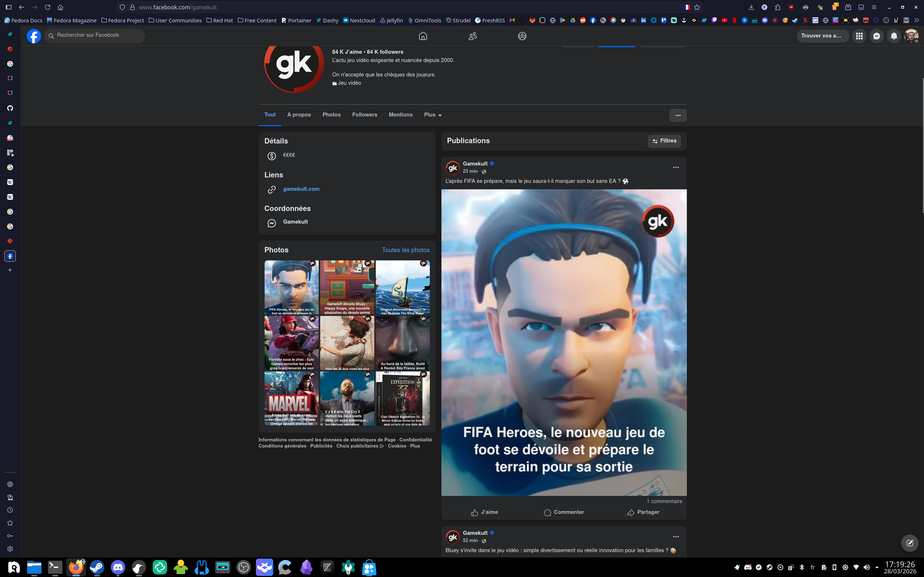Screen dimensions: 924x577
Task: Like the FIFA Heroes post
Action: pyautogui.click(x=484, y=512)
